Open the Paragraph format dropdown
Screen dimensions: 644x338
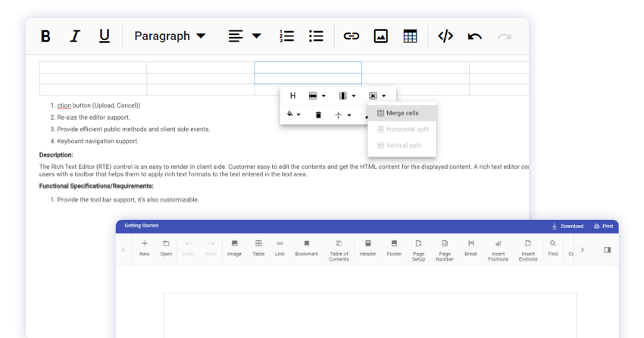pos(170,36)
